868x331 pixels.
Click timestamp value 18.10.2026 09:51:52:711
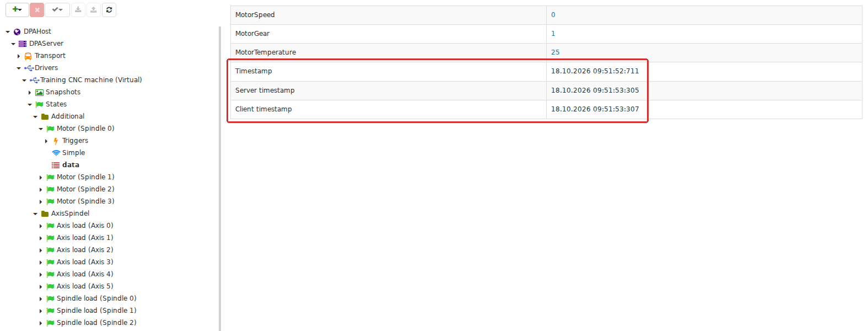click(595, 71)
